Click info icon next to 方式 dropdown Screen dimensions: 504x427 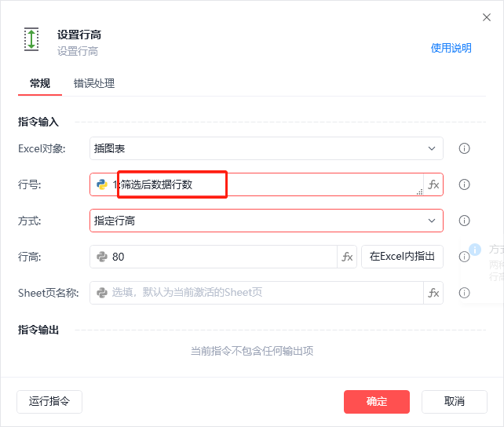coord(464,221)
